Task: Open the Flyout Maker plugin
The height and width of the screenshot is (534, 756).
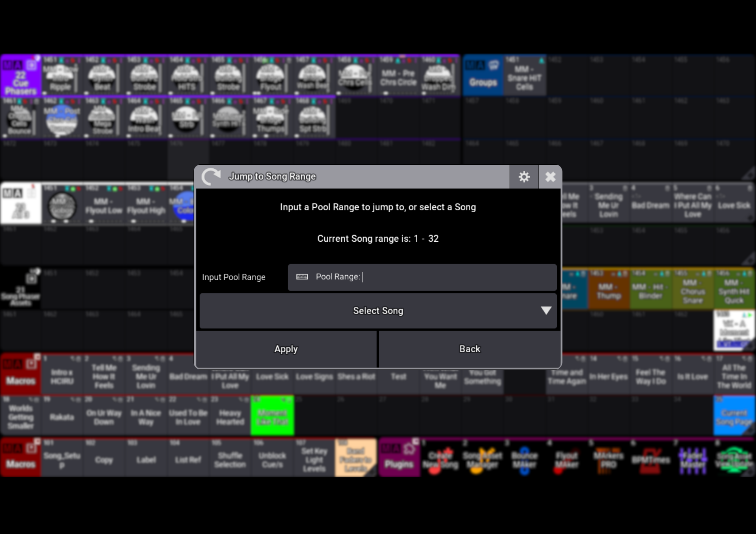Action: 566,457
